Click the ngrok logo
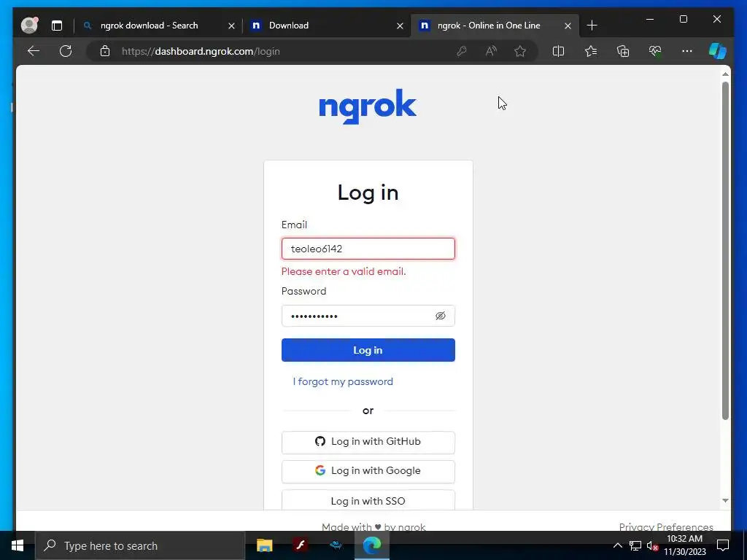This screenshot has height=560, width=747. [368, 106]
